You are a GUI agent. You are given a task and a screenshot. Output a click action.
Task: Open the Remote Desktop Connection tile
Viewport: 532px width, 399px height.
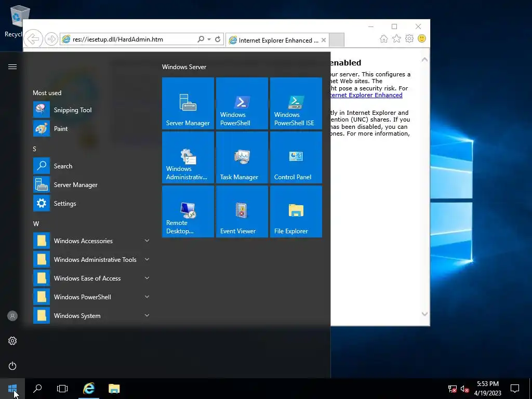188,211
